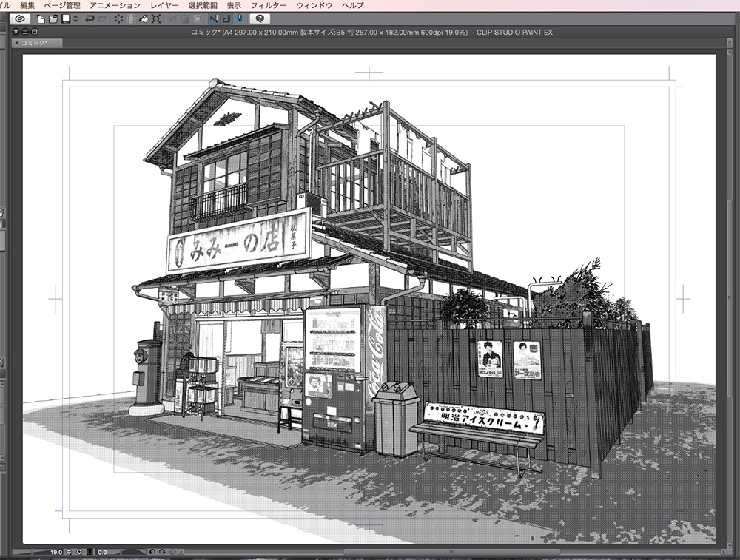Screen dimensions: 740x560
Task: Click the reset rotation icon
Action: click(x=172, y=552)
